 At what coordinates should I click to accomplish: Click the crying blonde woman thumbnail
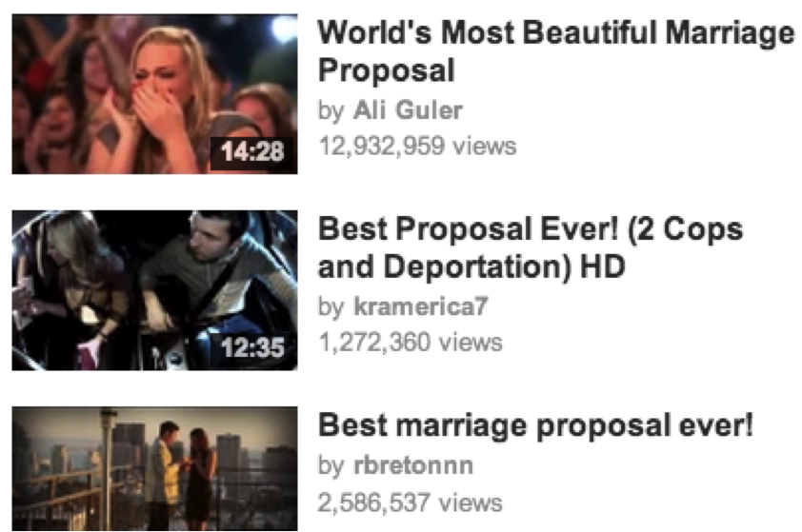[x=154, y=94]
